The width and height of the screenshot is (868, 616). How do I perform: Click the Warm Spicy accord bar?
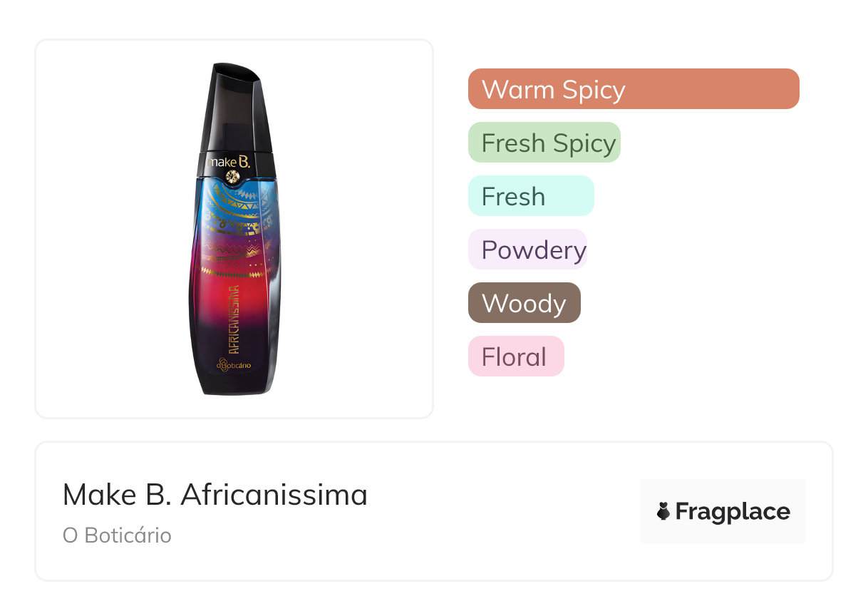633,89
